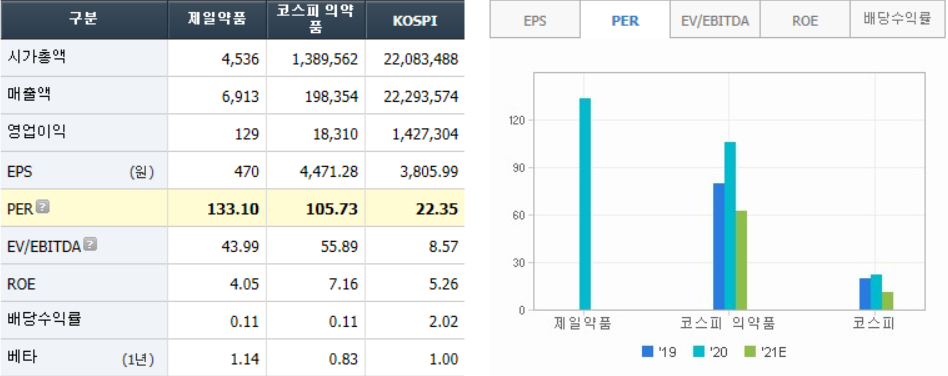Image resolution: width=948 pixels, height=376 pixels.
Task: Select the 배당수익률 row label
Action: pyautogui.click(x=44, y=319)
